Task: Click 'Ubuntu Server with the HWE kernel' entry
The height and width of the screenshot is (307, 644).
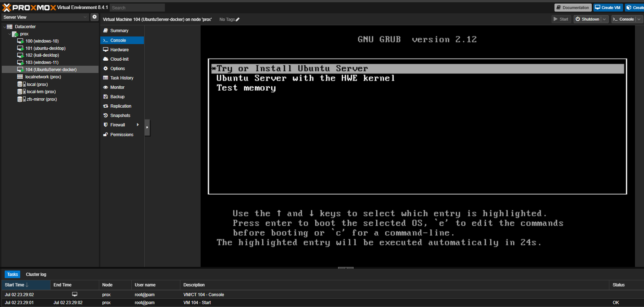Action: (x=306, y=78)
